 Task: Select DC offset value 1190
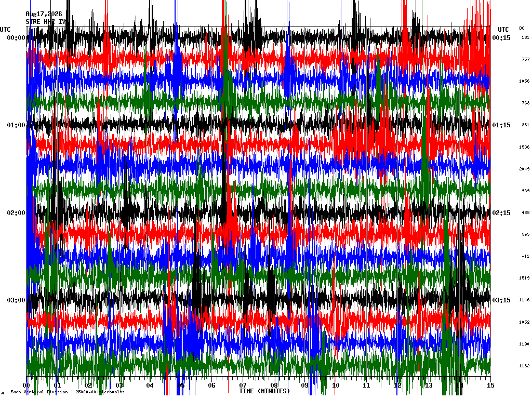524,344
